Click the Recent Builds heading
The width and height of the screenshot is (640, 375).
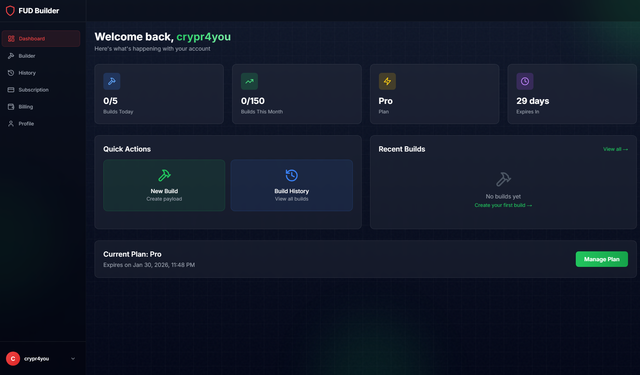(x=402, y=149)
